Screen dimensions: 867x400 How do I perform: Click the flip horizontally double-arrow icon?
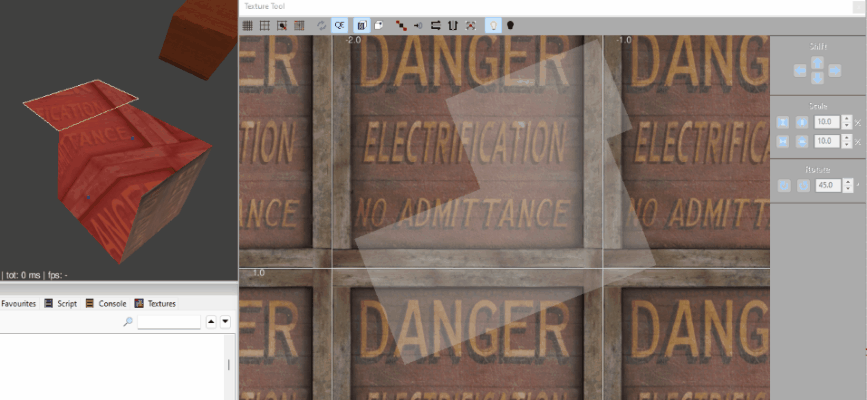[436, 25]
